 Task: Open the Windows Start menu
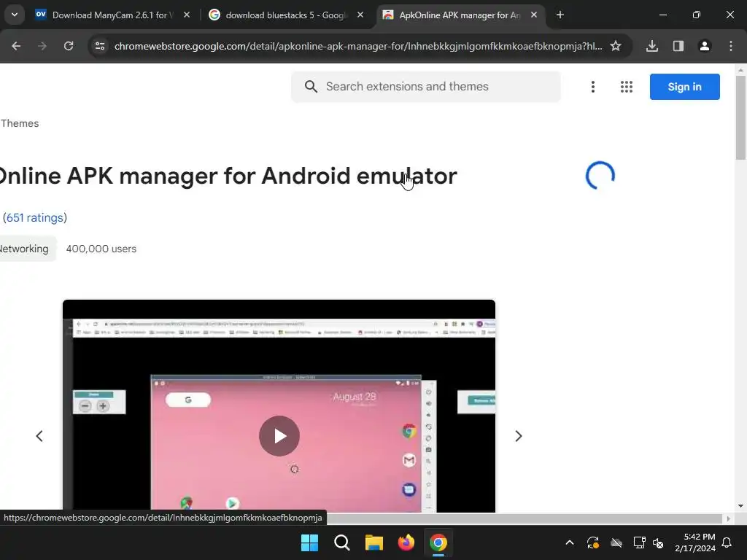tap(309, 542)
